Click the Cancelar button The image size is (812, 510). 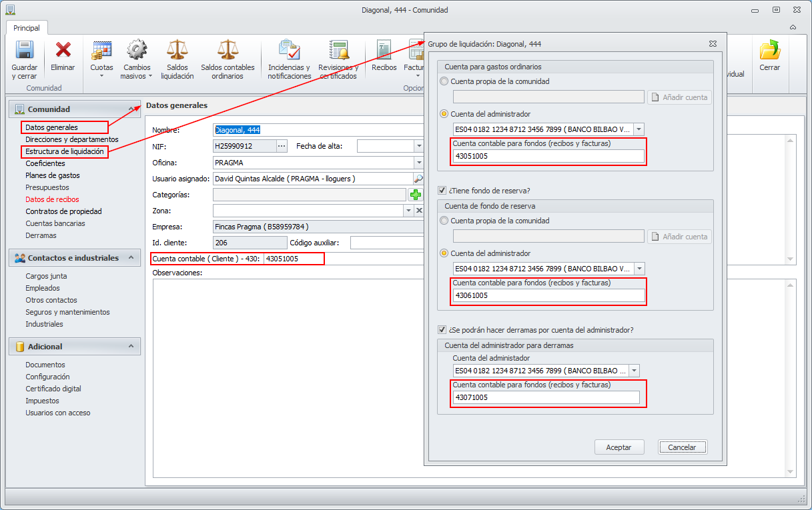pyautogui.click(x=682, y=447)
